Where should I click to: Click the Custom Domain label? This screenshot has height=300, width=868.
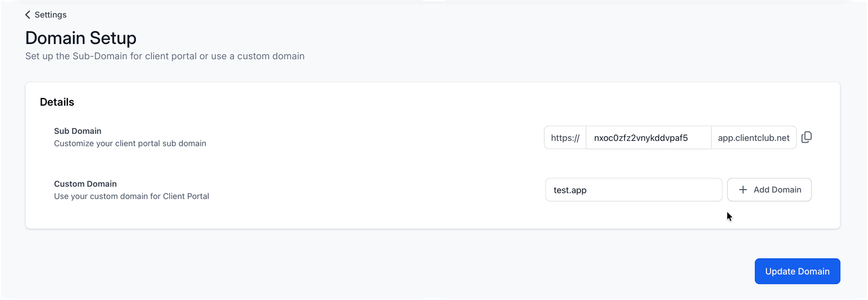(x=85, y=184)
